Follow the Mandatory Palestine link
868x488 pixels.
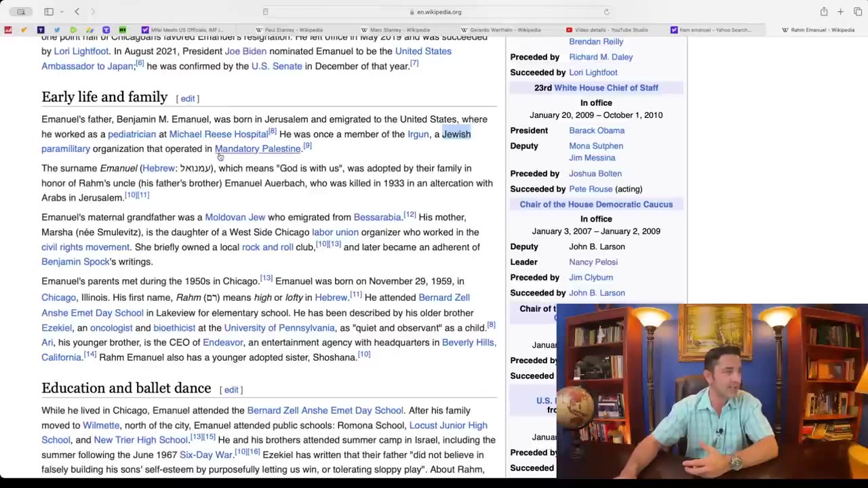click(258, 149)
